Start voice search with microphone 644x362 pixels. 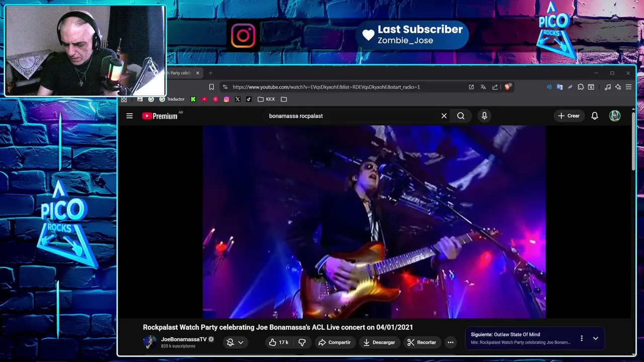pos(484,116)
